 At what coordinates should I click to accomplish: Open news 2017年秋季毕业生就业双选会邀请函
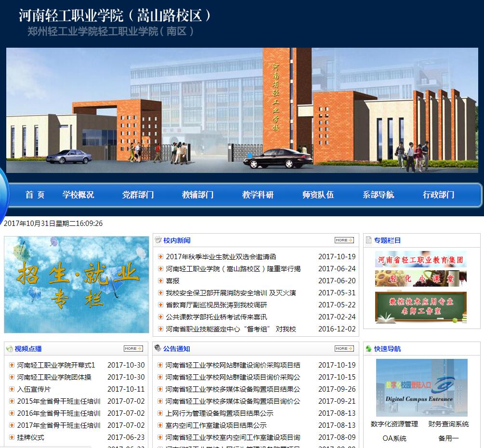pyautogui.click(x=221, y=257)
